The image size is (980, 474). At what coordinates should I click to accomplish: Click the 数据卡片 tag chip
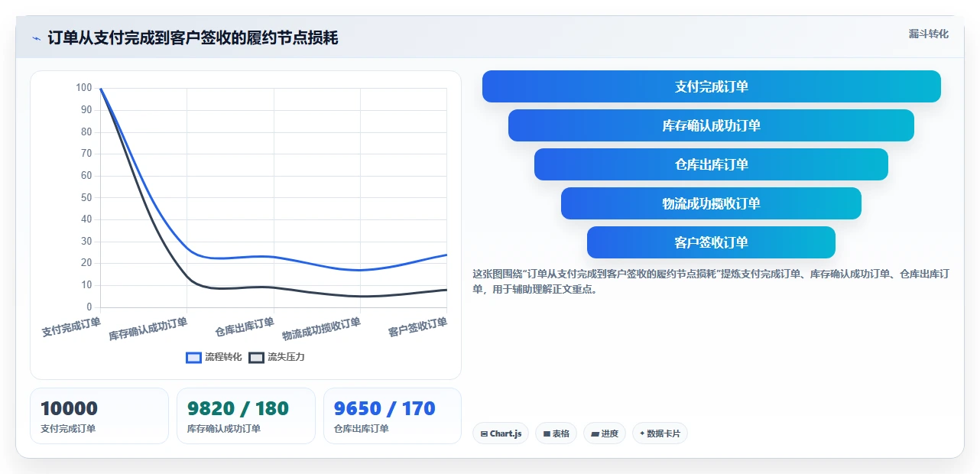(660, 433)
